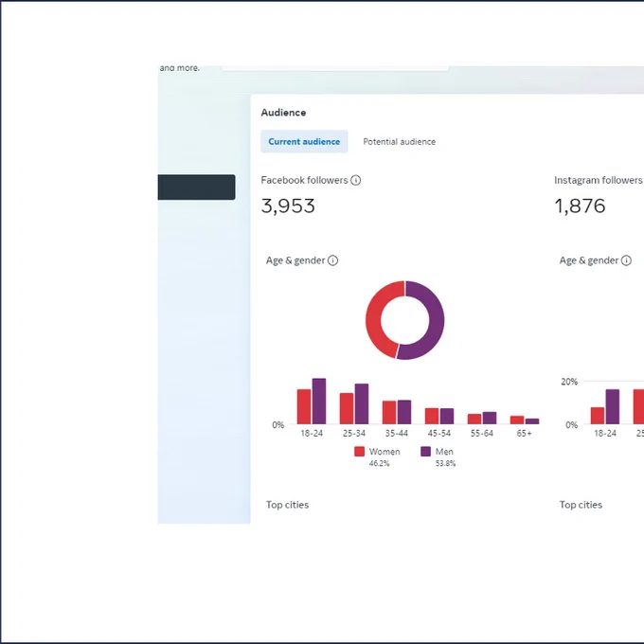The width and height of the screenshot is (644, 644).
Task: Click the 53.8% Men percentage
Action: point(446,464)
